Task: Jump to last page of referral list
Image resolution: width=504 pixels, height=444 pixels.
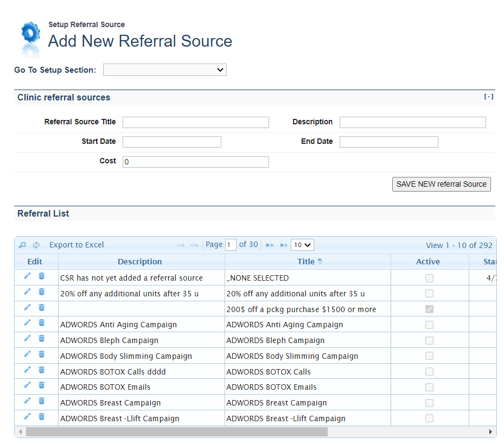Action: pos(283,245)
